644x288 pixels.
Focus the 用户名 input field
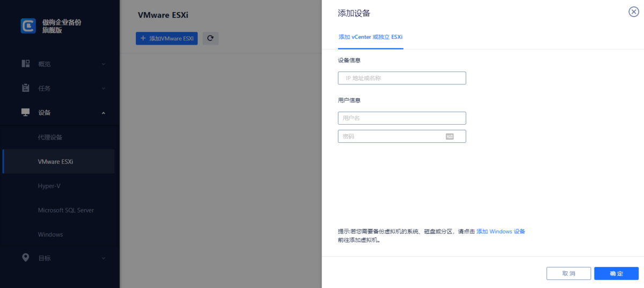[402, 118]
